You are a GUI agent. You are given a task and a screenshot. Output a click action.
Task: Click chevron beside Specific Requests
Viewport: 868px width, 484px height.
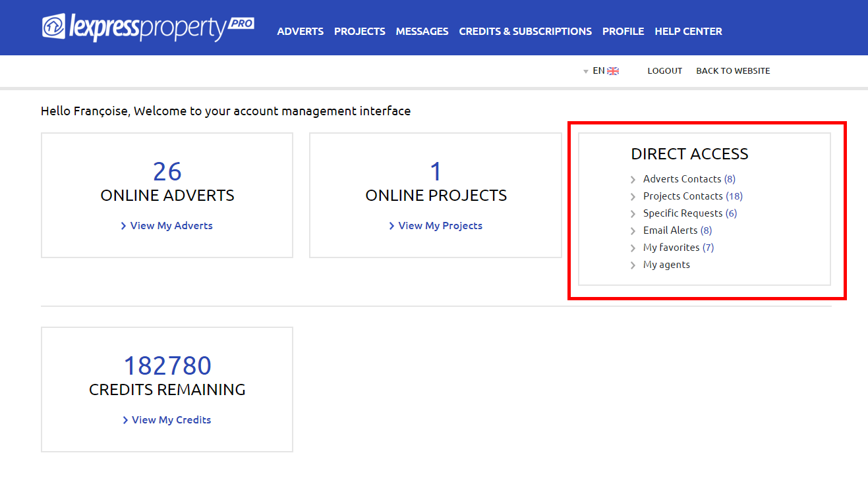click(x=633, y=214)
